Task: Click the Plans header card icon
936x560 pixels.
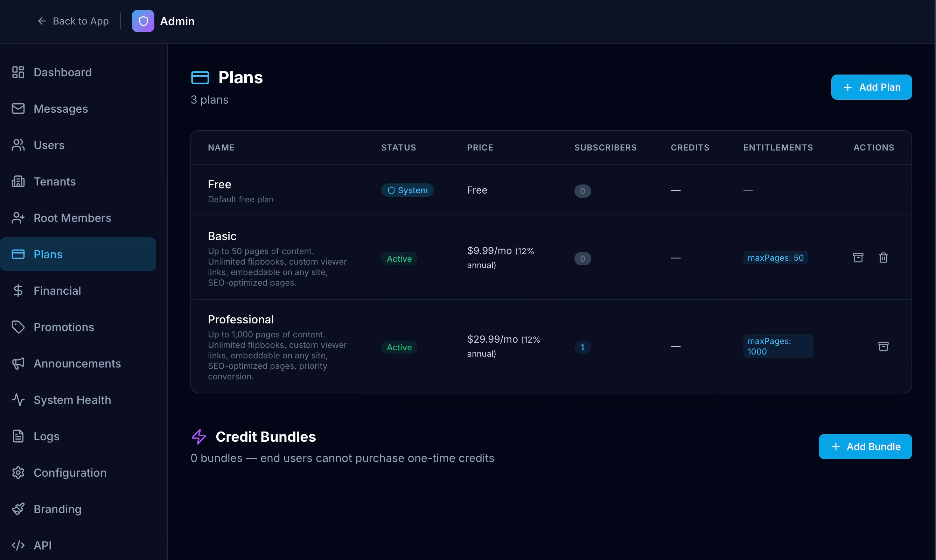Action: point(200,78)
